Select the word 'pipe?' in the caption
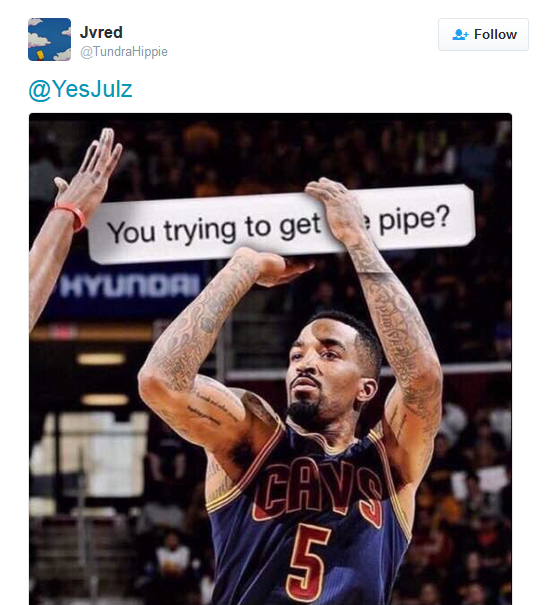Screen dimensions: 553x605 tap(414, 219)
